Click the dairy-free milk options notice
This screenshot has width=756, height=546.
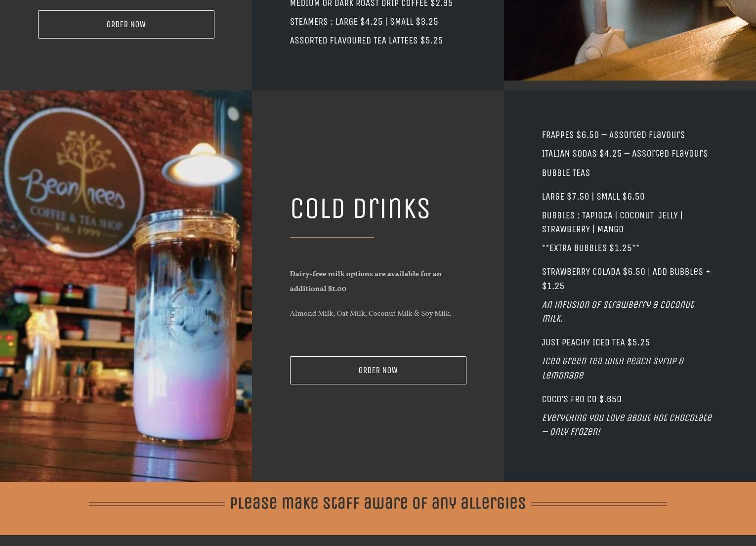pos(365,281)
